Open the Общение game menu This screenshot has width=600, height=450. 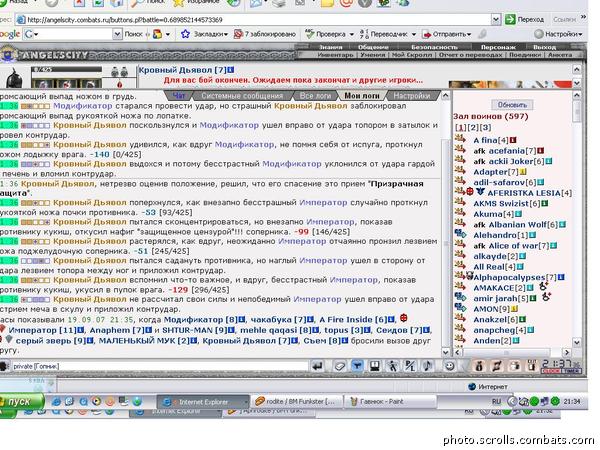pos(373,47)
